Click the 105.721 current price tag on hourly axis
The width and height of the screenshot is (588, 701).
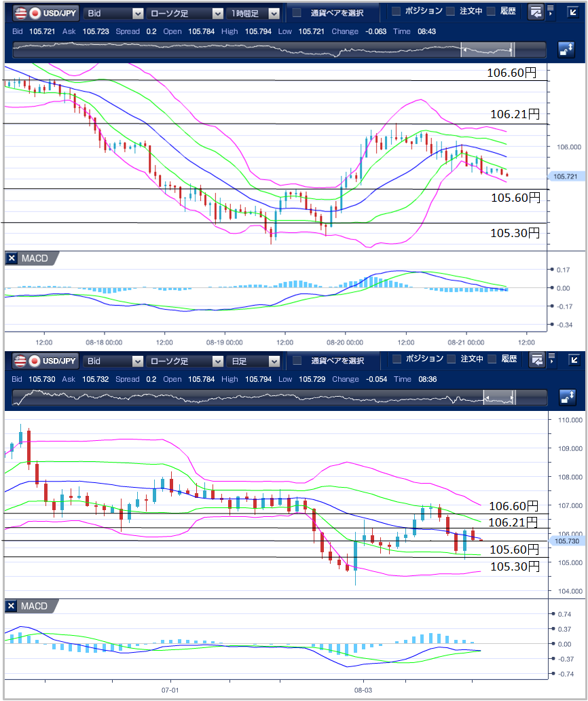click(565, 177)
